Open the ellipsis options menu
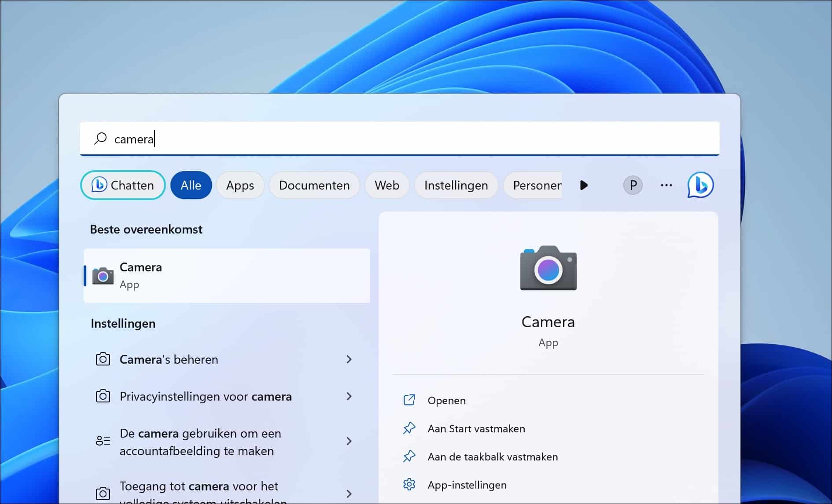 (666, 185)
